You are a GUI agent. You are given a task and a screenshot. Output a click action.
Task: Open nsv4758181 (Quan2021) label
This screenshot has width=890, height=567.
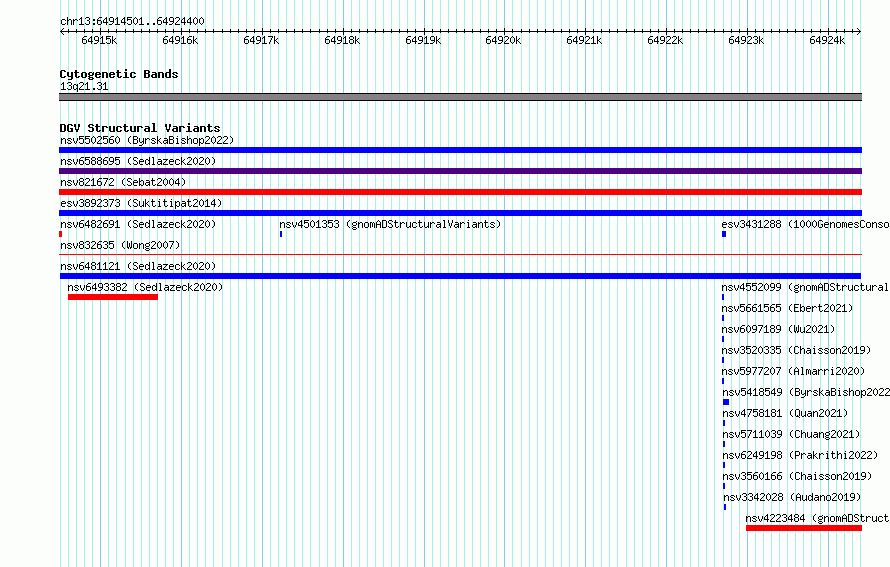click(785, 413)
